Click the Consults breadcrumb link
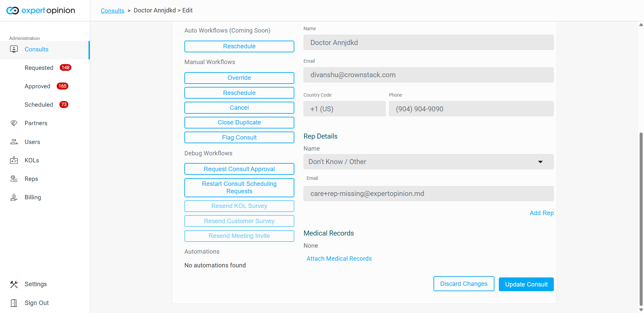 coord(112,11)
